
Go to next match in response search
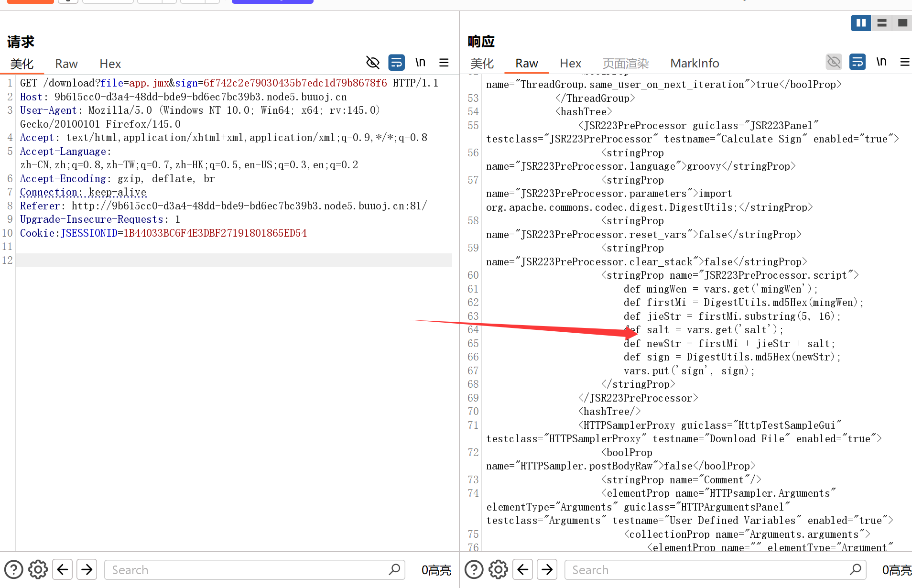547,570
